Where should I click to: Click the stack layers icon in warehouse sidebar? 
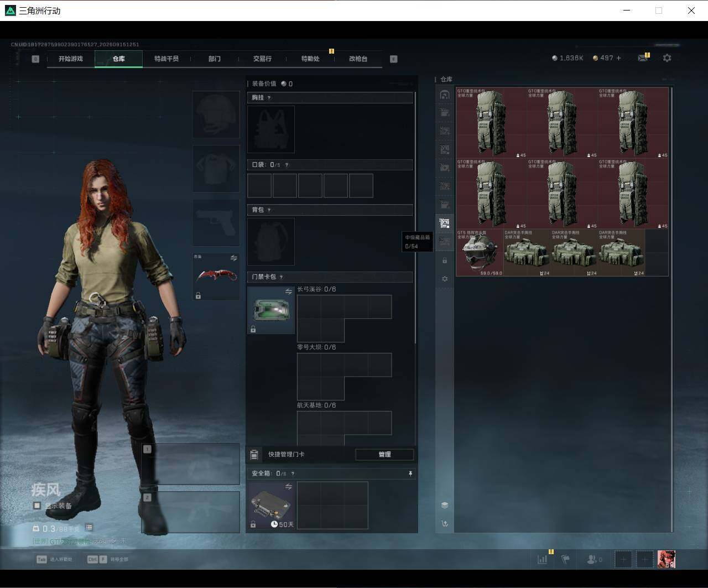pyautogui.click(x=445, y=505)
